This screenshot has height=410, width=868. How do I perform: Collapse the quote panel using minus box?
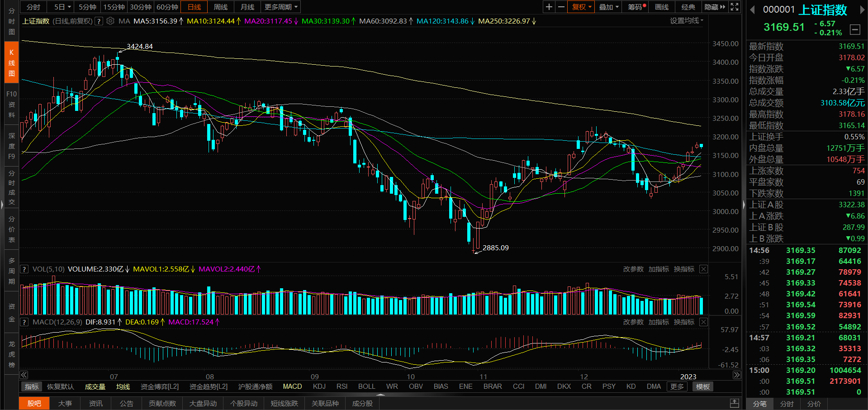855,30
